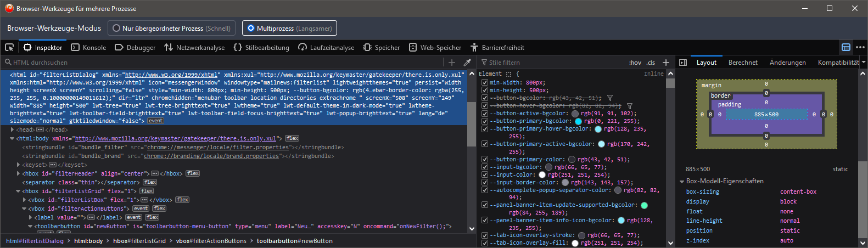Viewport: 868px width, 248px height.
Task: Add new node with plus icon
Action: point(452,63)
